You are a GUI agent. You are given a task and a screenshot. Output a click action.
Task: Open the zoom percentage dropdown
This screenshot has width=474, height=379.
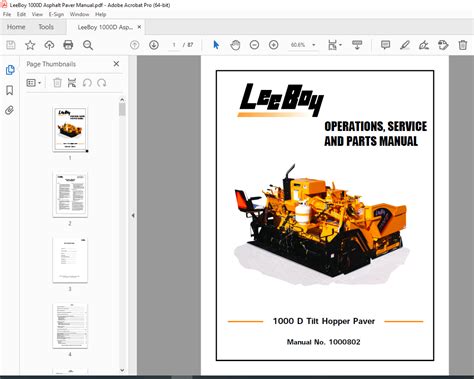314,45
